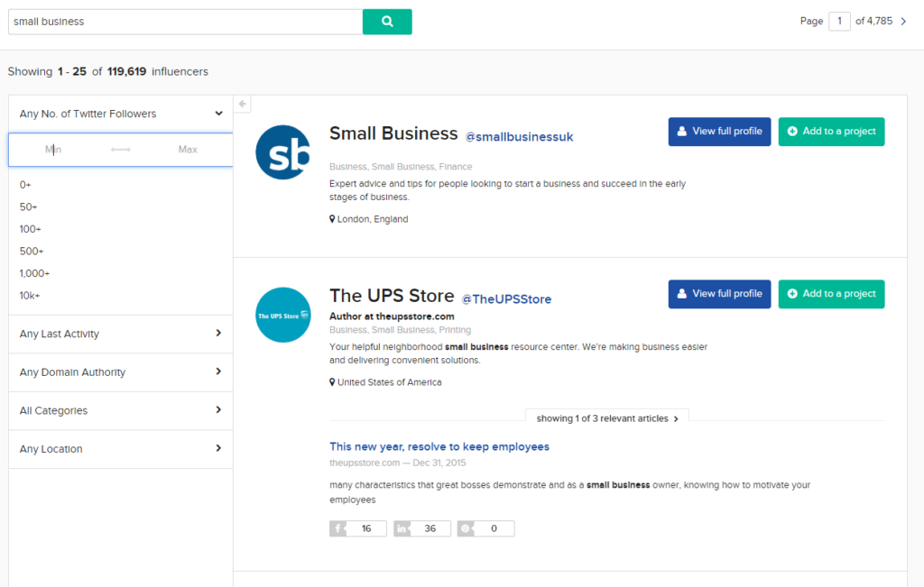This screenshot has width=924, height=587.
Task: View full profile for Small Business
Action: coord(719,132)
